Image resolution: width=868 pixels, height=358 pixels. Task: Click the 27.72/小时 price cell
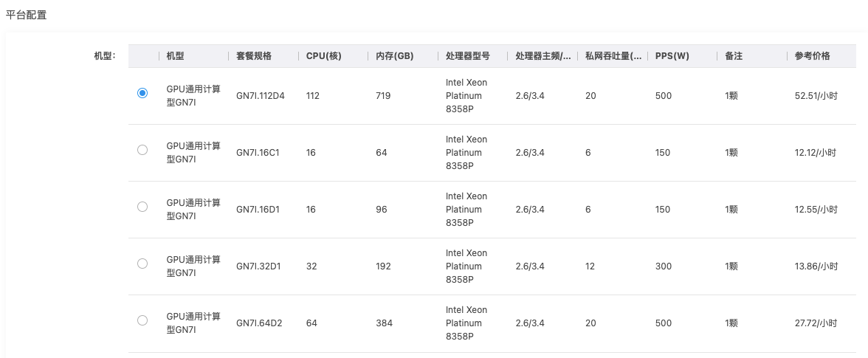[x=816, y=323]
